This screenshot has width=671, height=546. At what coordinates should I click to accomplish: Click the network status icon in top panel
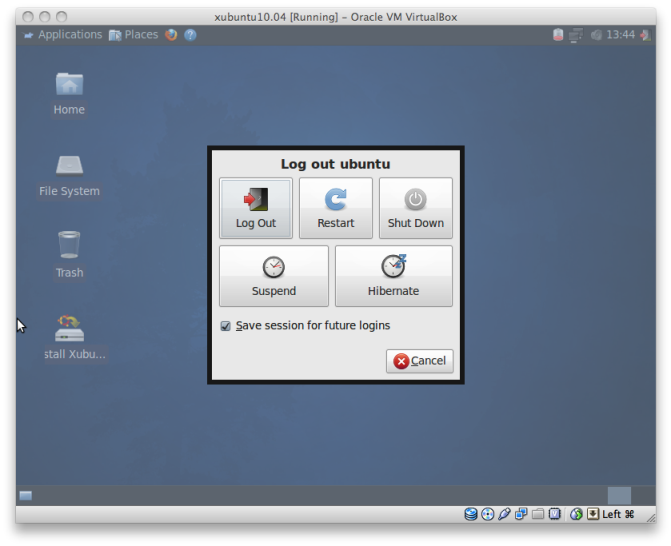[x=576, y=35]
